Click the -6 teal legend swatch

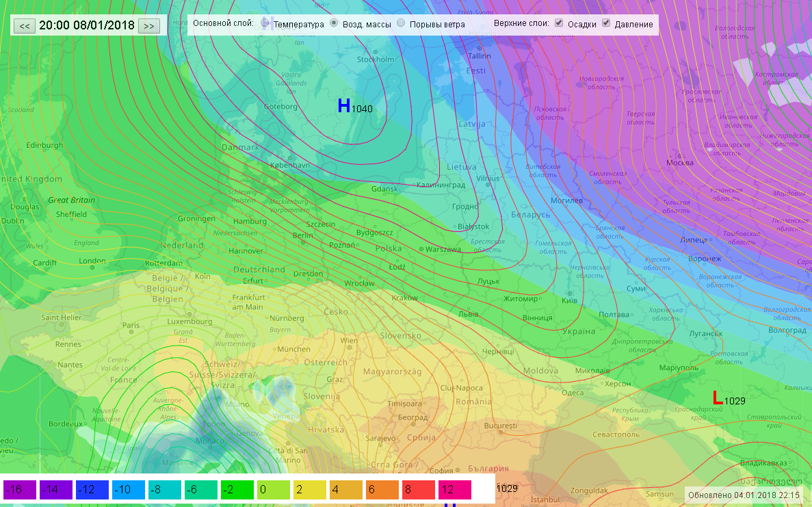coord(201,489)
